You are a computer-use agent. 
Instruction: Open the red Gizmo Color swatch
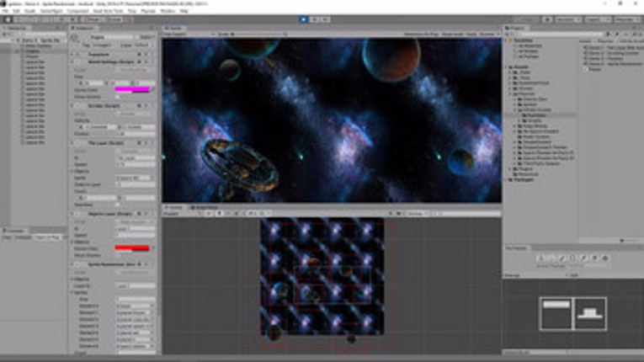pos(132,248)
